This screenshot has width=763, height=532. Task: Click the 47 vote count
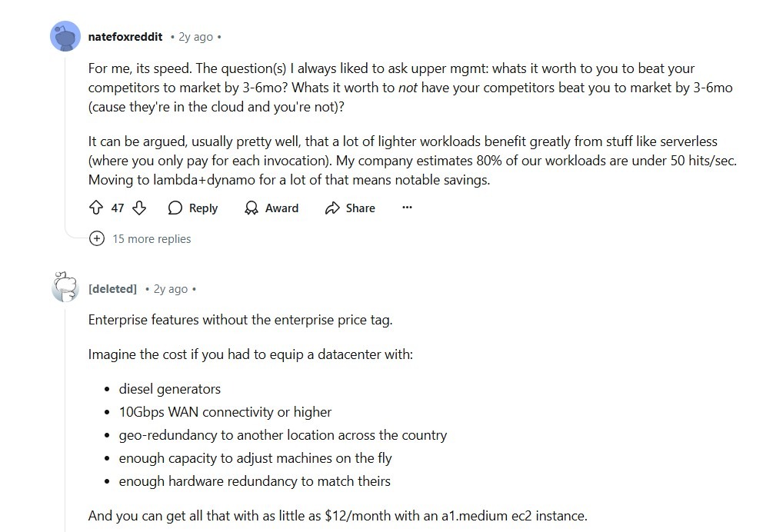117,208
